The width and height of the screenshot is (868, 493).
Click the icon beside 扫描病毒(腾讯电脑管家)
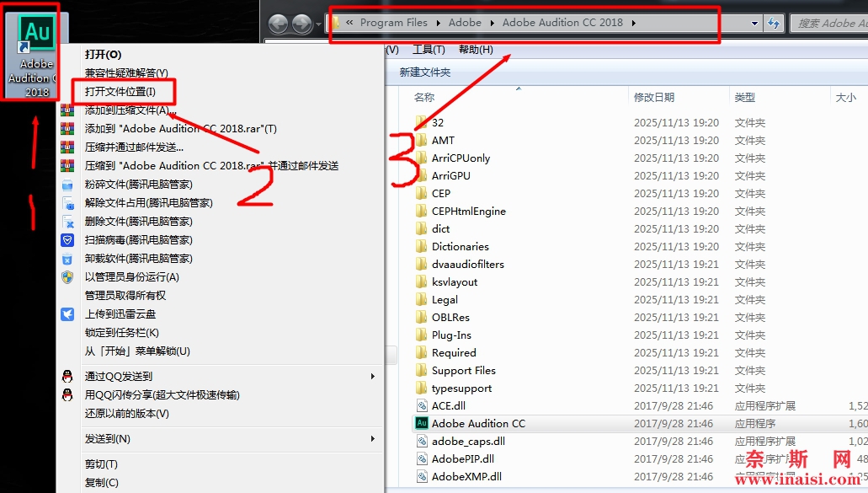[67, 240]
